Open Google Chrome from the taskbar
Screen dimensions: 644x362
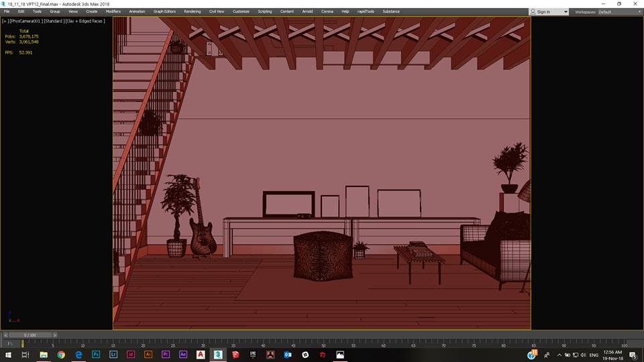coord(61,355)
